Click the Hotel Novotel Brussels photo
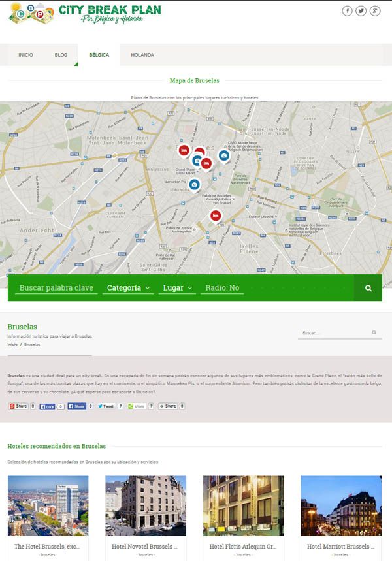Screen dimensions: 392x561 point(146,505)
